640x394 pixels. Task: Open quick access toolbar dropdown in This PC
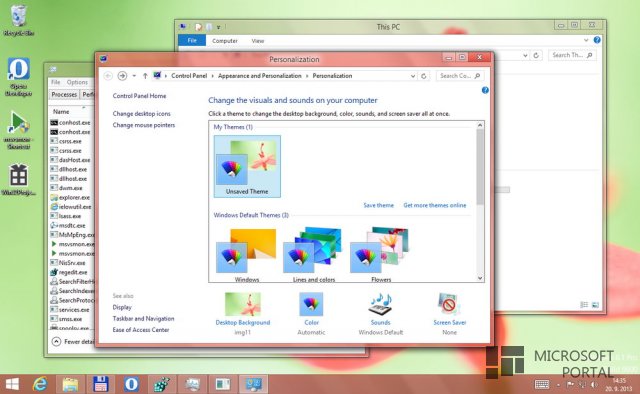pyautogui.click(x=218, y=27)
